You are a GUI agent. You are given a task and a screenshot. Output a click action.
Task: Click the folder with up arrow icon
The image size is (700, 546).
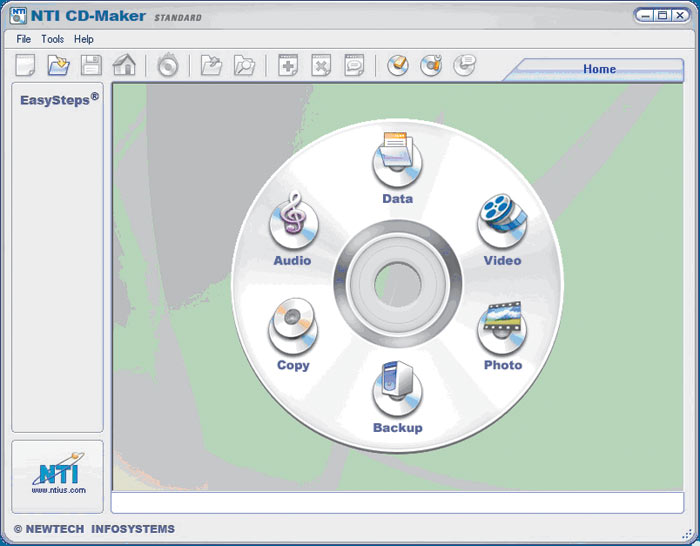(211, 66)
